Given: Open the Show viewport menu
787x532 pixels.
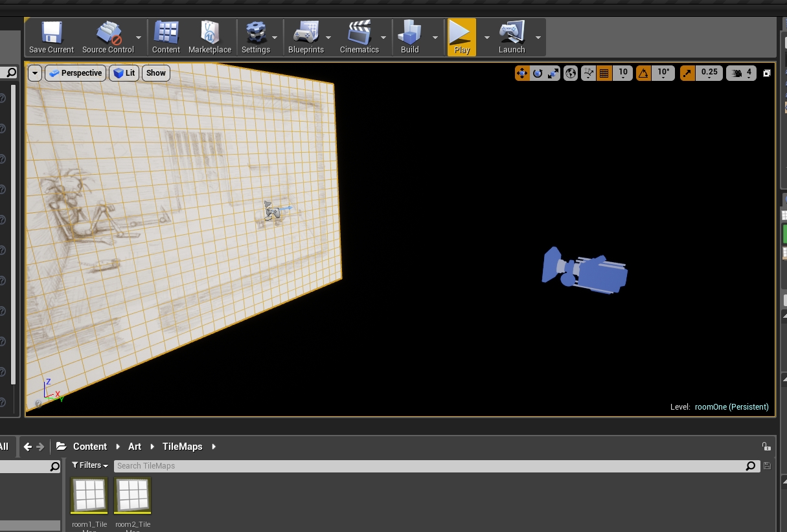Looking at the screenshot, I should pos(156,73).
